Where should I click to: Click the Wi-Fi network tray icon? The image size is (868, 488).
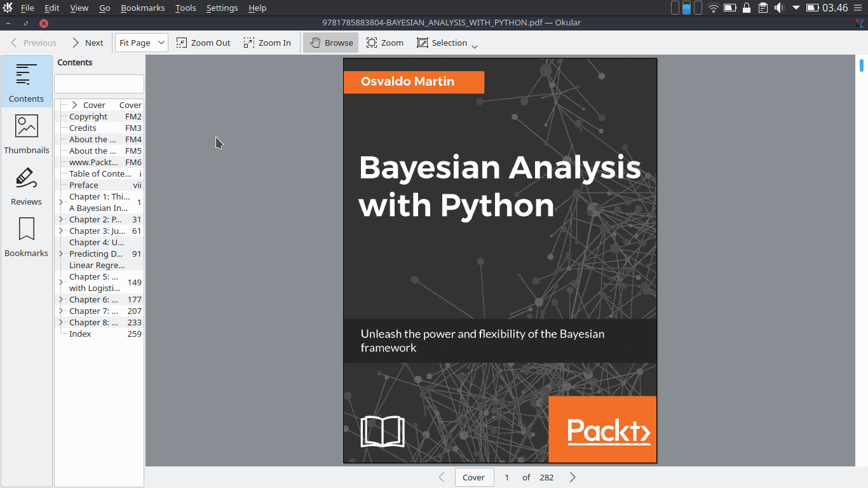pyautogui.click(x=713, y=8)
